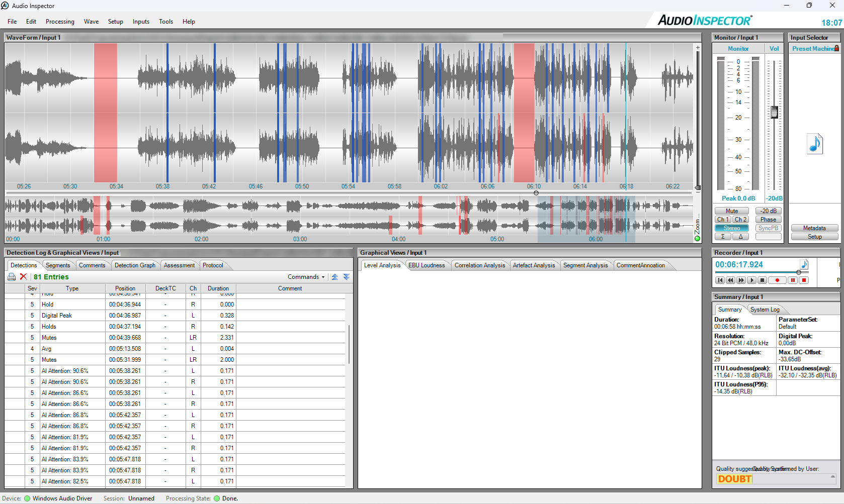Click the audio file icon in Recorder panel
The width and height of the screenshot is (844, 504).
pos(804,264)
